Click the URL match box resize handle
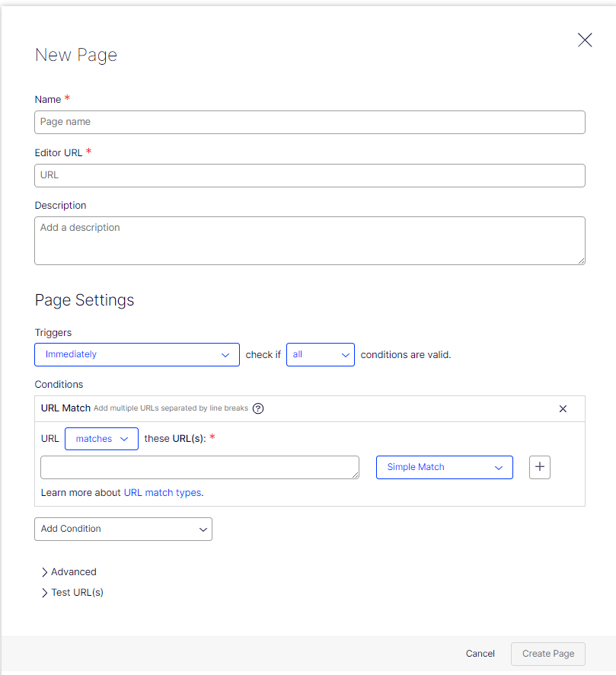This screenshot has width=616, height=675. pyautogui.click(x=355, y=475)
